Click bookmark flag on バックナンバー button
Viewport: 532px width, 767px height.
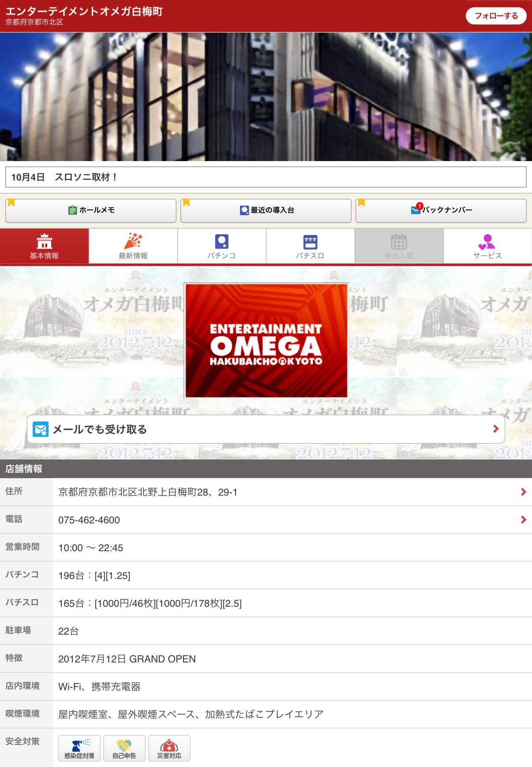[x=362, y=203]
